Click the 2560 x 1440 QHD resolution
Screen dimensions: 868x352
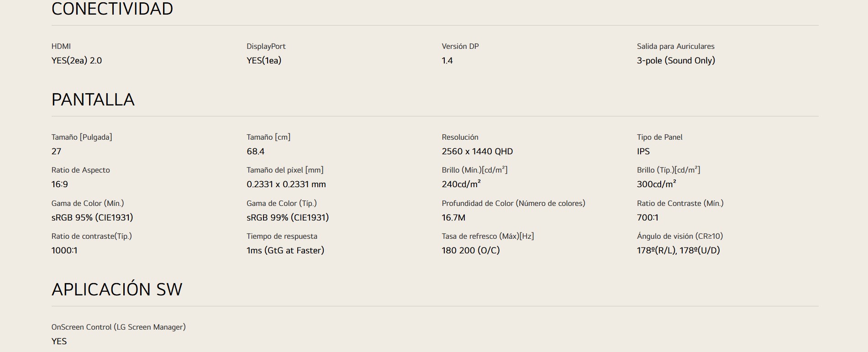pyautogui.click(x=477, y=151)
